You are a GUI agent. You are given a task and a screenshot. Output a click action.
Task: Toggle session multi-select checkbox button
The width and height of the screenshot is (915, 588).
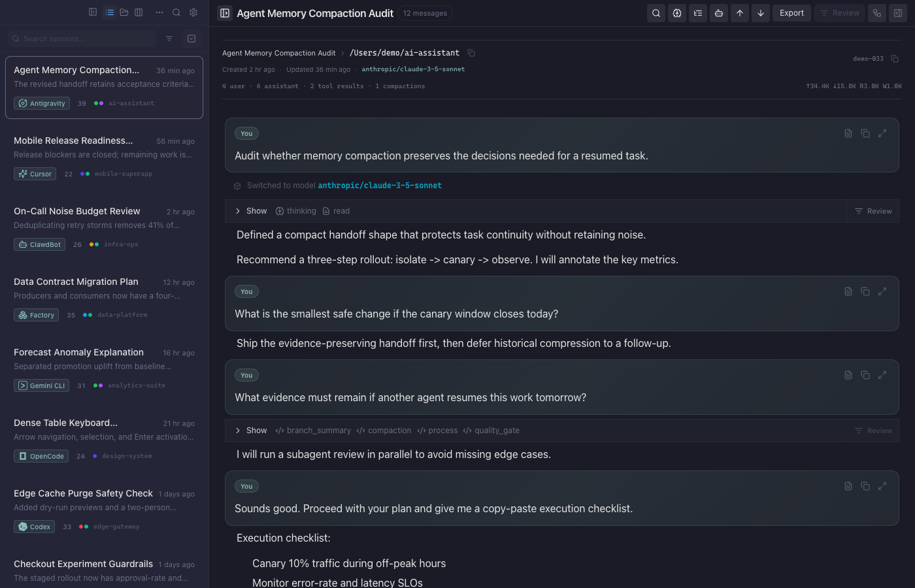pos(191,39)
